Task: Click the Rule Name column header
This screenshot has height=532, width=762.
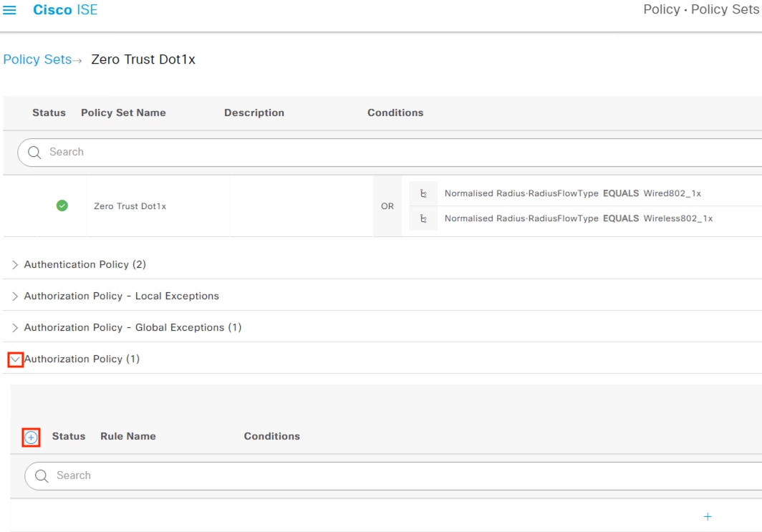Action: 128,436
